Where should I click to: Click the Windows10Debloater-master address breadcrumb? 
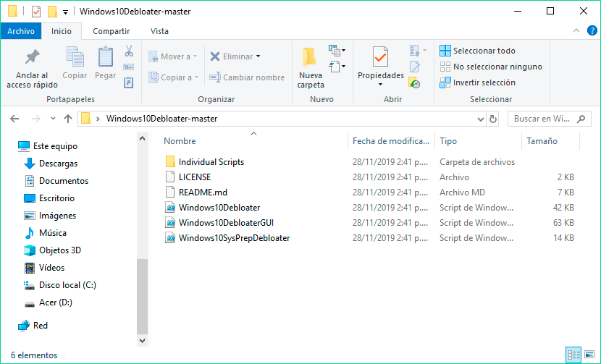click(x=161, y=119)
